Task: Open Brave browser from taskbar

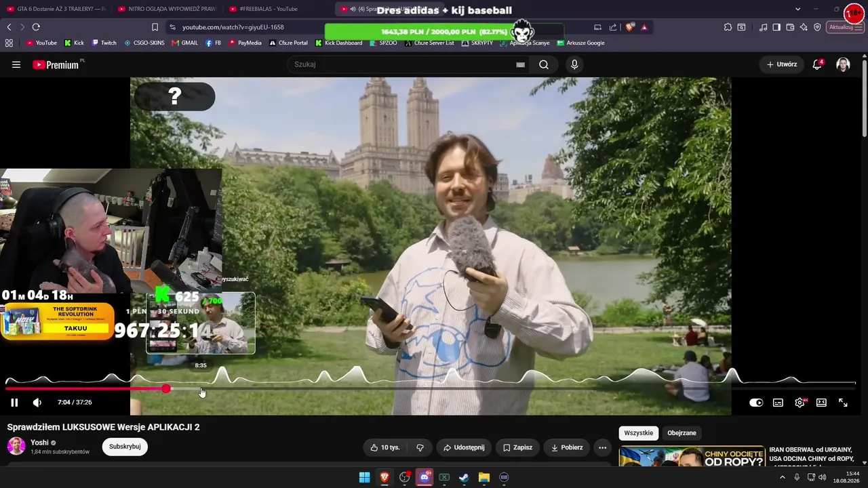Action: tap(384, 478)
